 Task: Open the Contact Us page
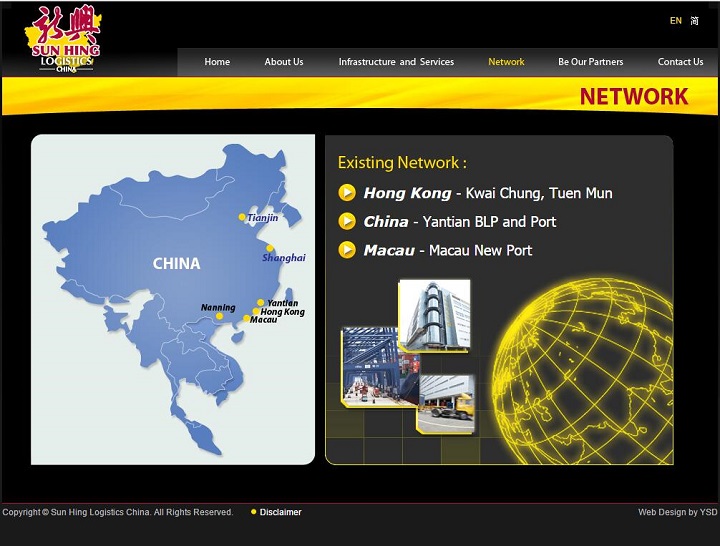[x=681, y=62]
